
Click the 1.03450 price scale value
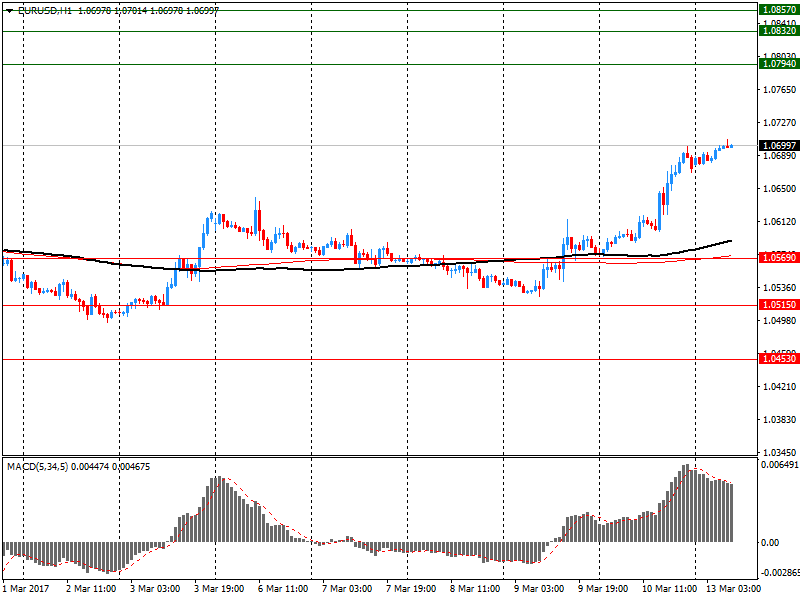[x=779, y=453]
